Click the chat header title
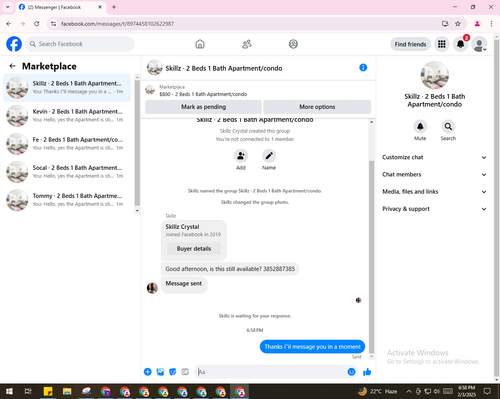This screenshot has width=500, height=399. click(224, 68)
